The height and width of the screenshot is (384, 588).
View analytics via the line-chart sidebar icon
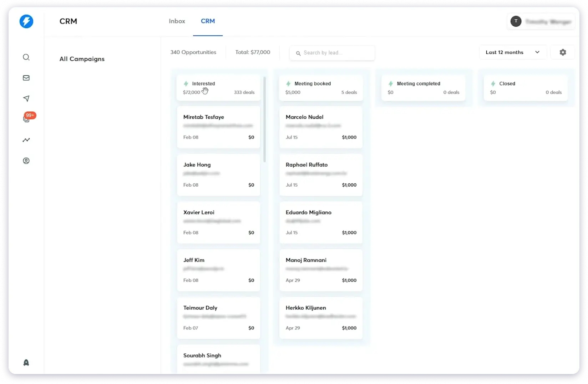[x=26, y=140]
